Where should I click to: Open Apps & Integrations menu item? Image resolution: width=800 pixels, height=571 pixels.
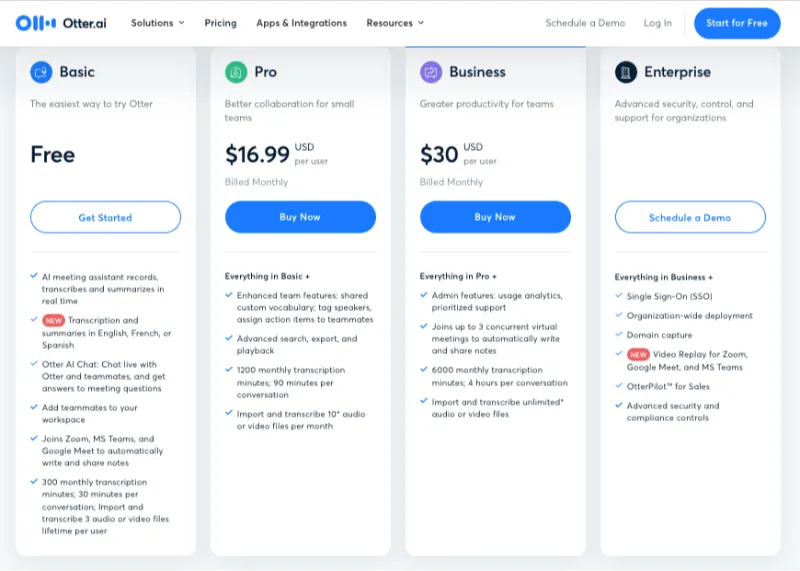[301, 23]
